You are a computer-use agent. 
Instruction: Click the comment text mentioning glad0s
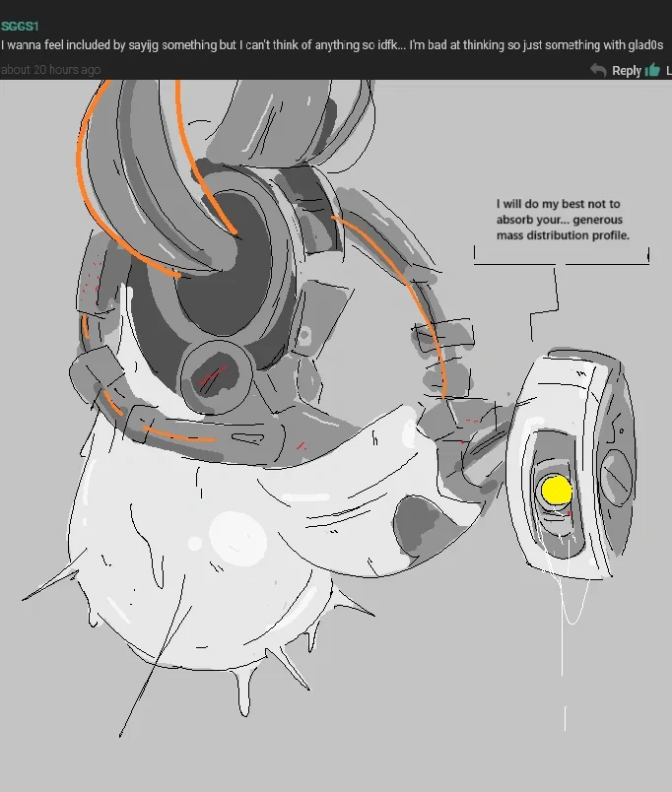pos(332,45)
